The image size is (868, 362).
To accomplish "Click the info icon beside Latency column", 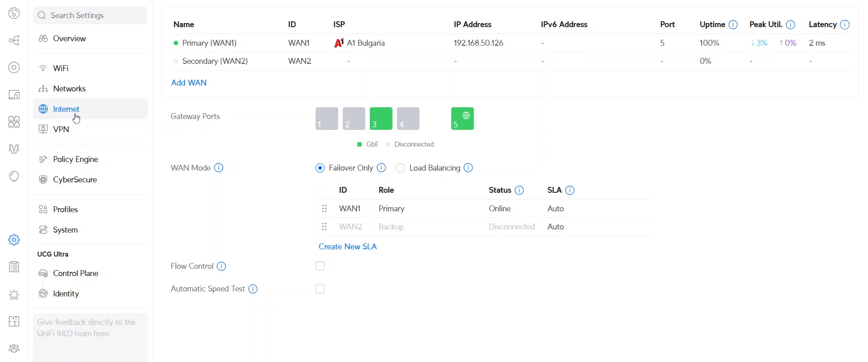I will [x=844, y=25].
